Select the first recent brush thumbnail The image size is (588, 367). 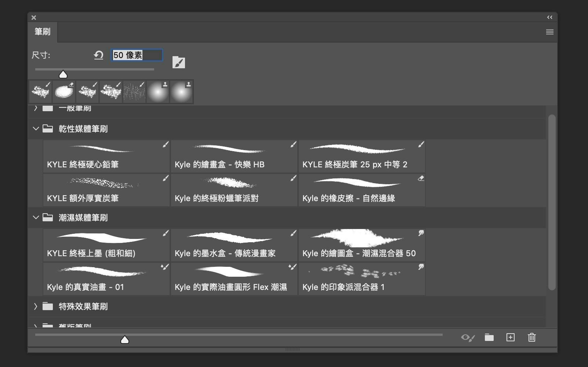click(40, 92)
